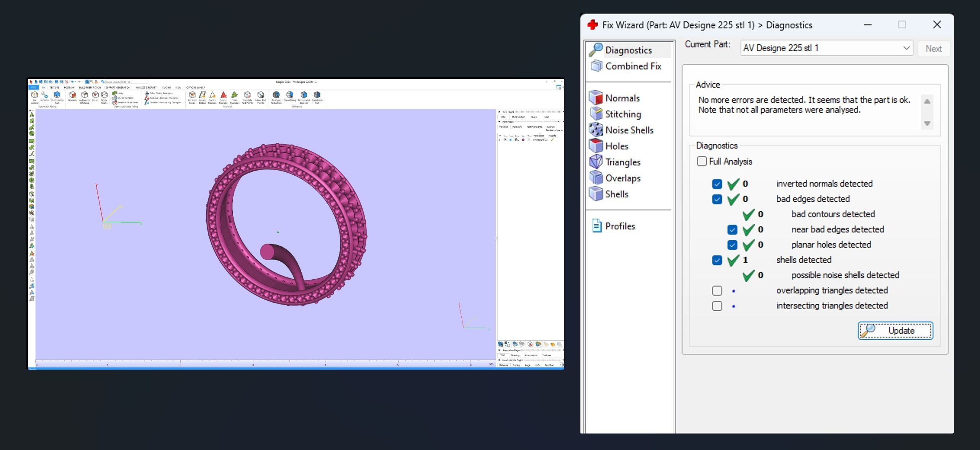Open the Profiles page in wizard
The height and width of the screenshot is (450, 980).
click(x=620, y=226)
